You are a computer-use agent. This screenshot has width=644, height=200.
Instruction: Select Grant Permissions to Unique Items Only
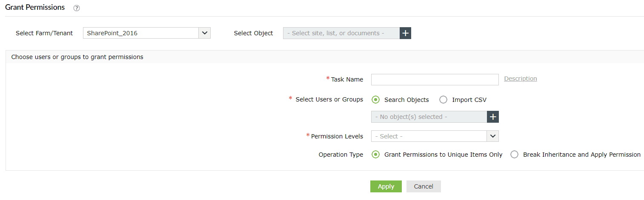(x=375, y=155)
